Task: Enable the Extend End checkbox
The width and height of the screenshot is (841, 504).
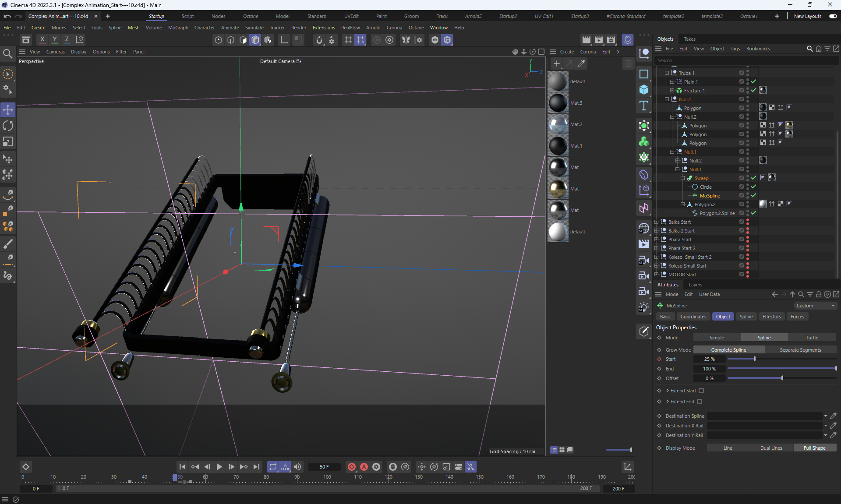Action: (x=700, y=402)
